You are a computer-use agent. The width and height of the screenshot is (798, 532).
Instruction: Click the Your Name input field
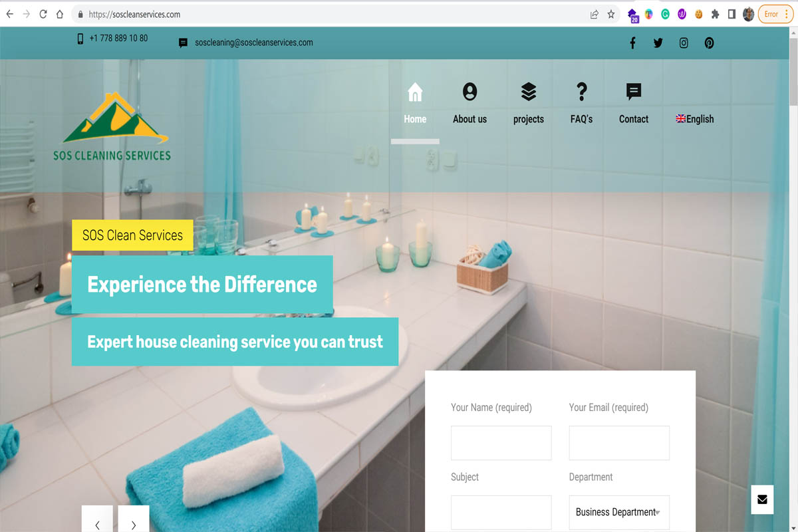coord(501,443)
